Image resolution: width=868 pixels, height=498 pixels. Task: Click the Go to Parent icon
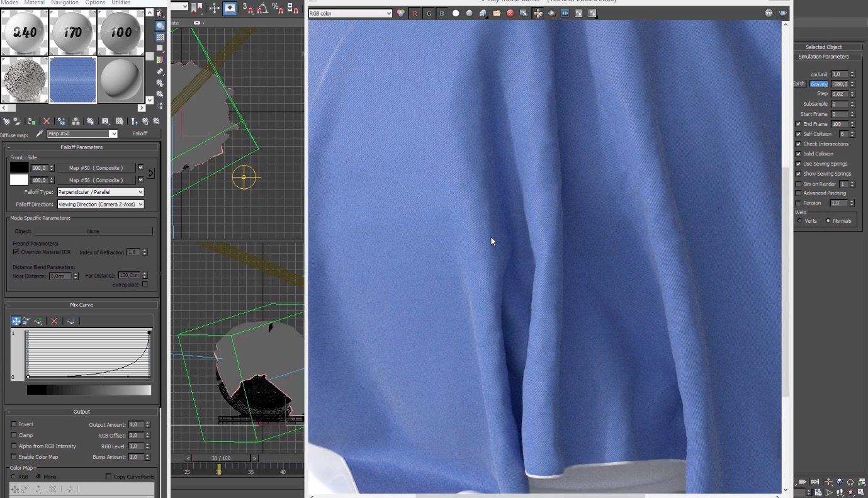click(x=145, y=121)
